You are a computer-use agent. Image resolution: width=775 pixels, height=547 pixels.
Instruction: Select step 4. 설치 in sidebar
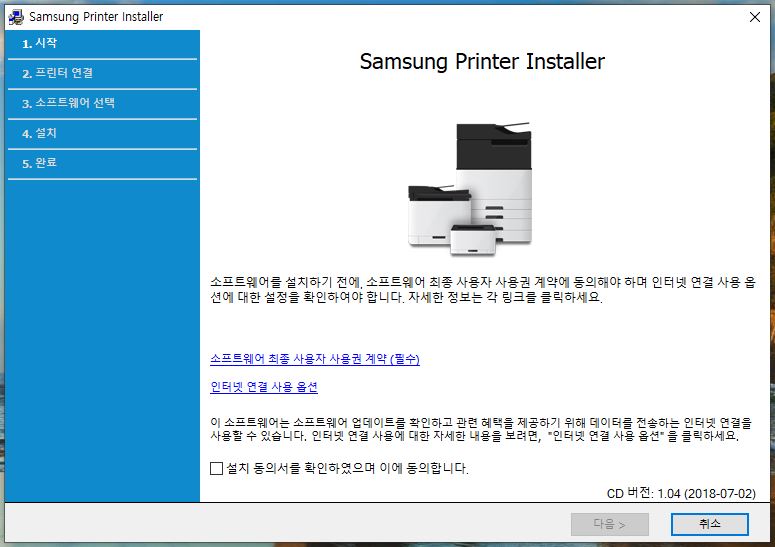(x=102, y=133)
